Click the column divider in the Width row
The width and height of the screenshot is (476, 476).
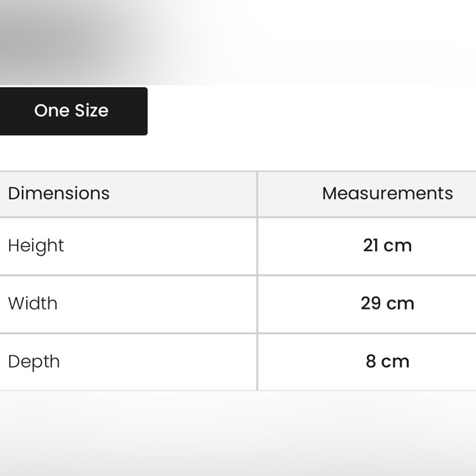coord(258,304)
